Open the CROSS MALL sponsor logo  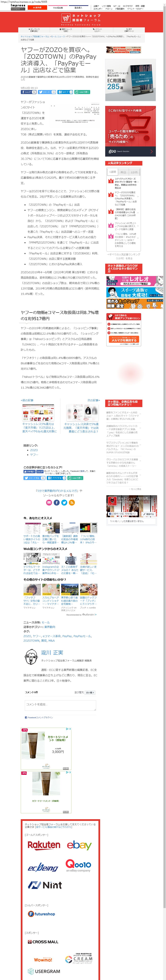click(43, 942)
